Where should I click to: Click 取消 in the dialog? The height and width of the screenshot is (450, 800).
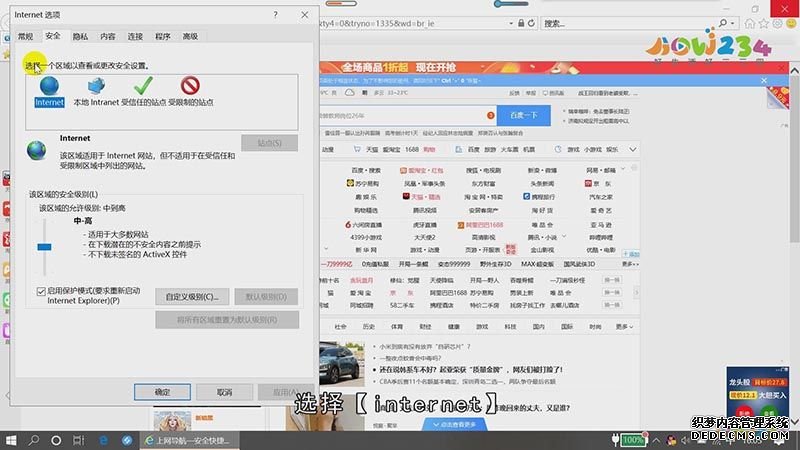pos(224,392)
